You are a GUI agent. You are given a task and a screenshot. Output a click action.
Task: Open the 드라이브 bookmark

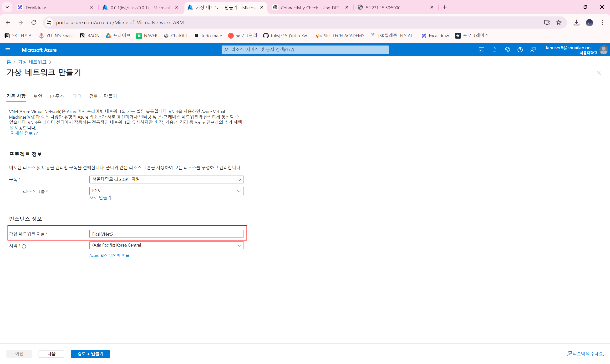click(x=118, y=36)
